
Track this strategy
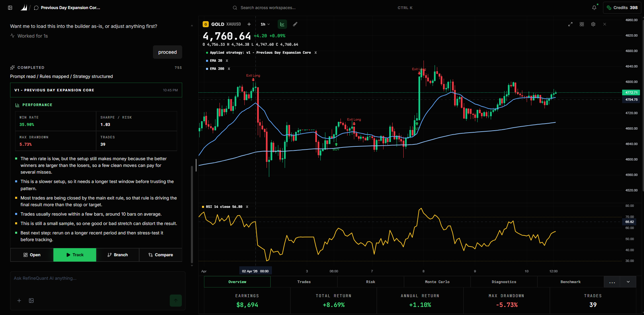coord(75,255)
